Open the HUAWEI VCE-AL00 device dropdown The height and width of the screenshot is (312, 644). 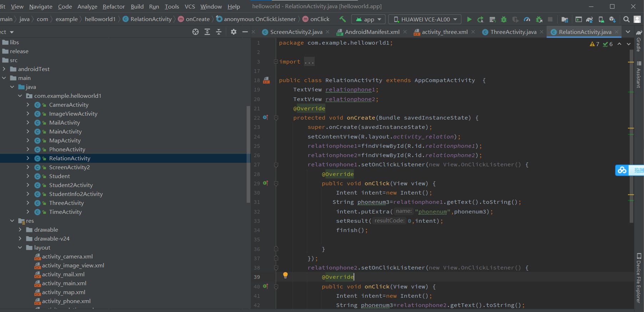(425, 19)
